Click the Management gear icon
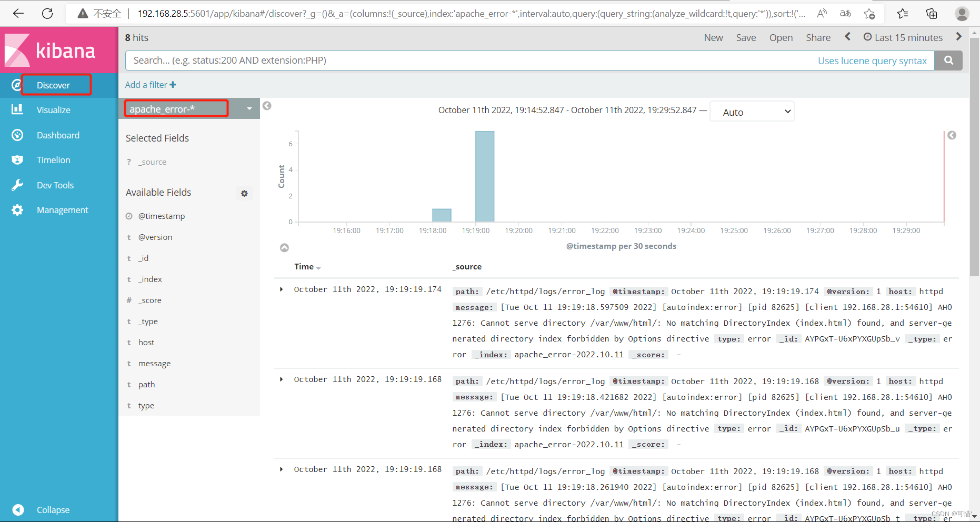Image resolution: width=980 pixels, height=522 pixels. (17, 210)
